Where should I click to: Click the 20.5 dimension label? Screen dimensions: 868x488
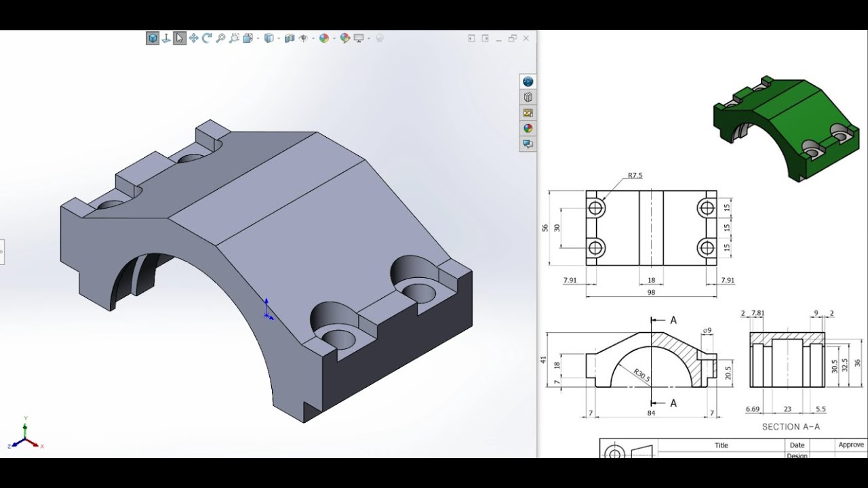[x=728, y=373]
